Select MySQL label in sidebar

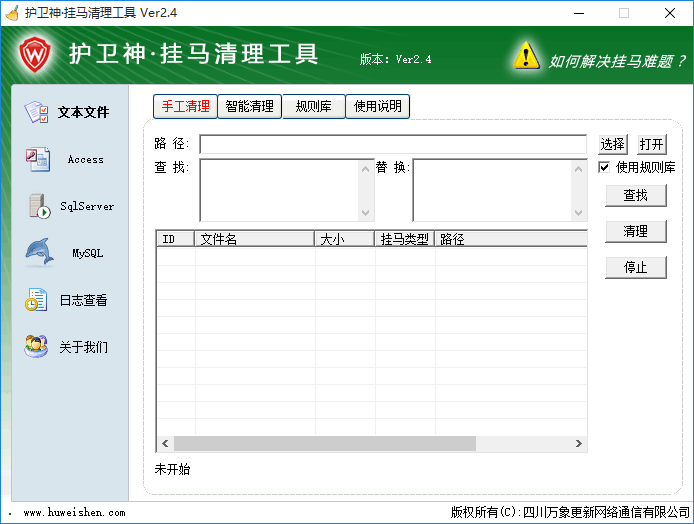pos(88,253)
